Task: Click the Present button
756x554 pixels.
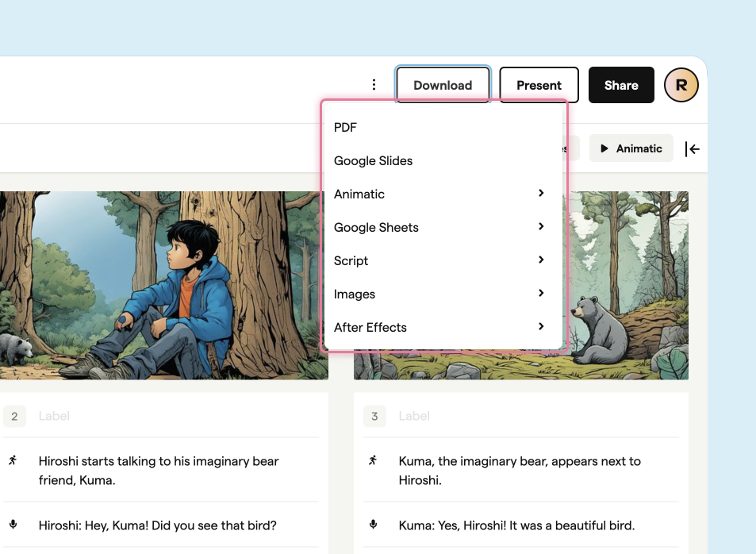Action: pyautogui.click(x=539, y=85)
